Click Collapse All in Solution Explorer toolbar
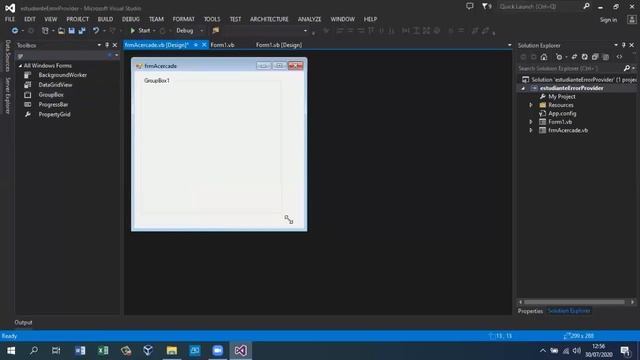Screen dimensions: 640x360 595,57
